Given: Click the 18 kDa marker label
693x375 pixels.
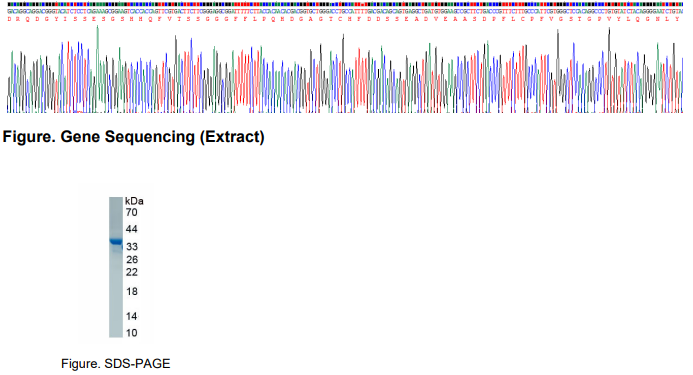Looking at the screenshot, I should click(x=132, y=291).
